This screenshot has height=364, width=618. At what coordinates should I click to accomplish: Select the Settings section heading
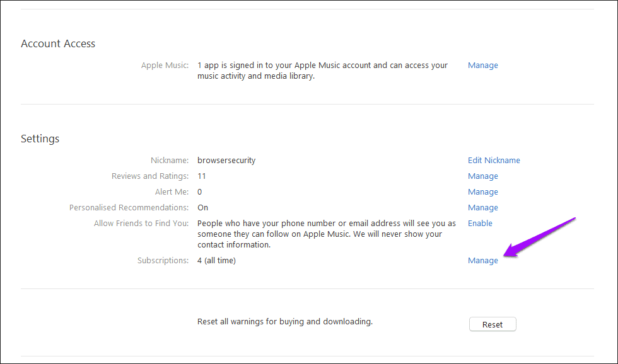40,139
